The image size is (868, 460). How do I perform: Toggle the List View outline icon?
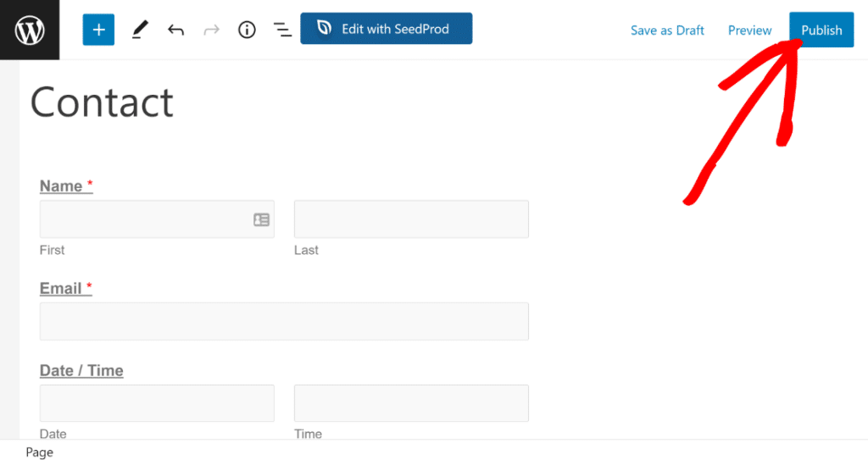[x=282, y=30]
